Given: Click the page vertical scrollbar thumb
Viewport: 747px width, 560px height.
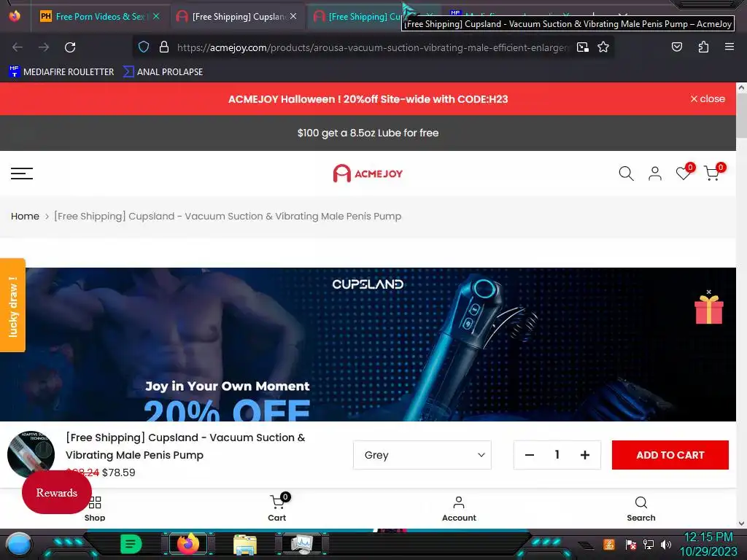Looking at the screenshot, I should pos(741,115).
